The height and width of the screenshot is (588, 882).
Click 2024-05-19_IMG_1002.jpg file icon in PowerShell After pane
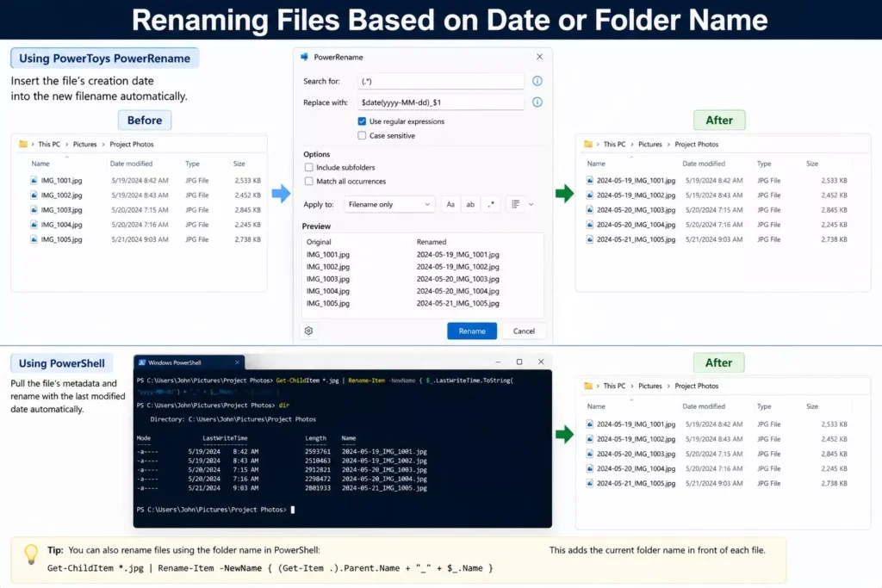(x=589, y=439)
